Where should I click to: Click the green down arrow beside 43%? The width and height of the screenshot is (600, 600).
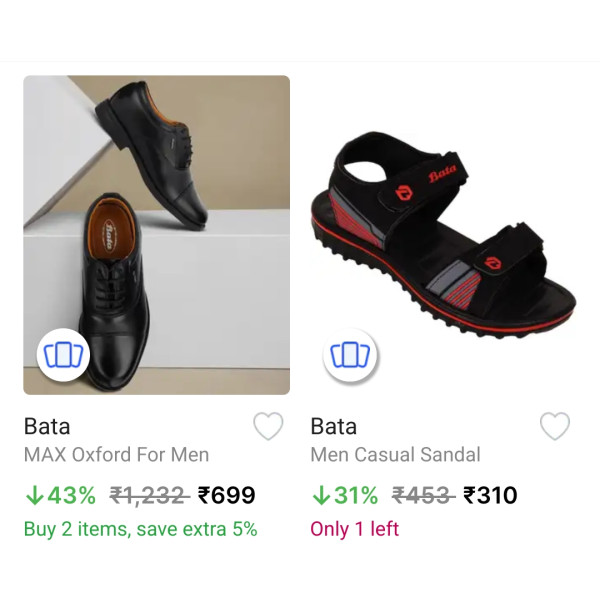34,495
